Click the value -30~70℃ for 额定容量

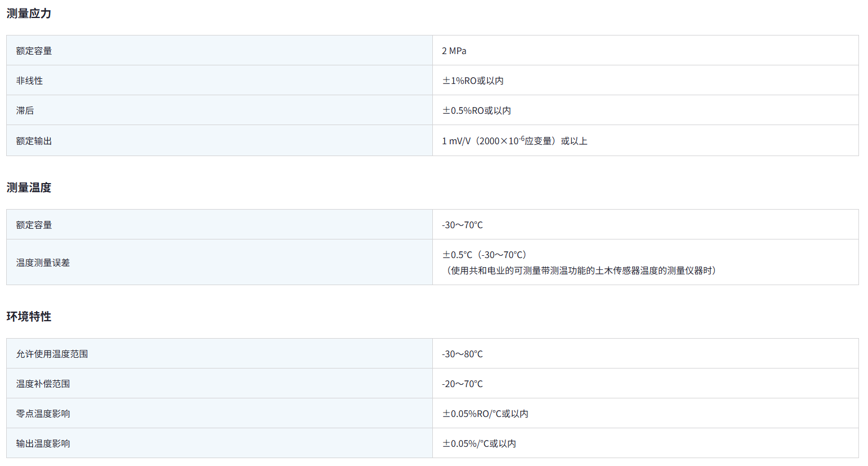tap(462, 225)
